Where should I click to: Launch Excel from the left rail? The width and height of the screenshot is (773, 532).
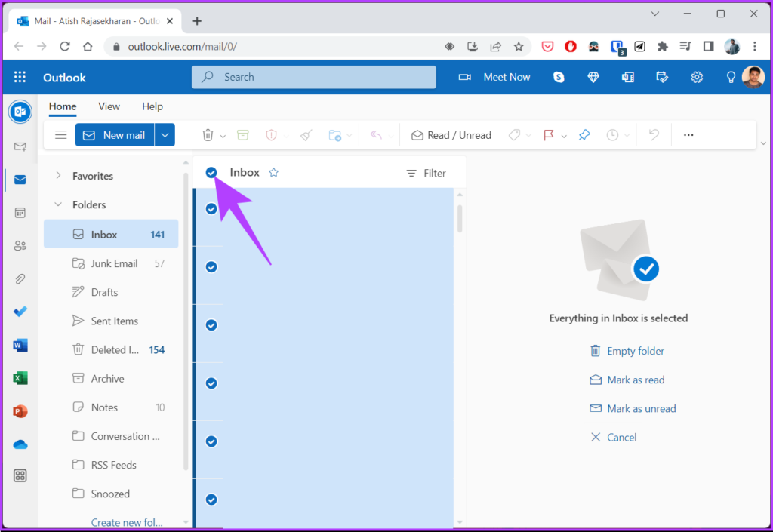(x=20, y=378)
